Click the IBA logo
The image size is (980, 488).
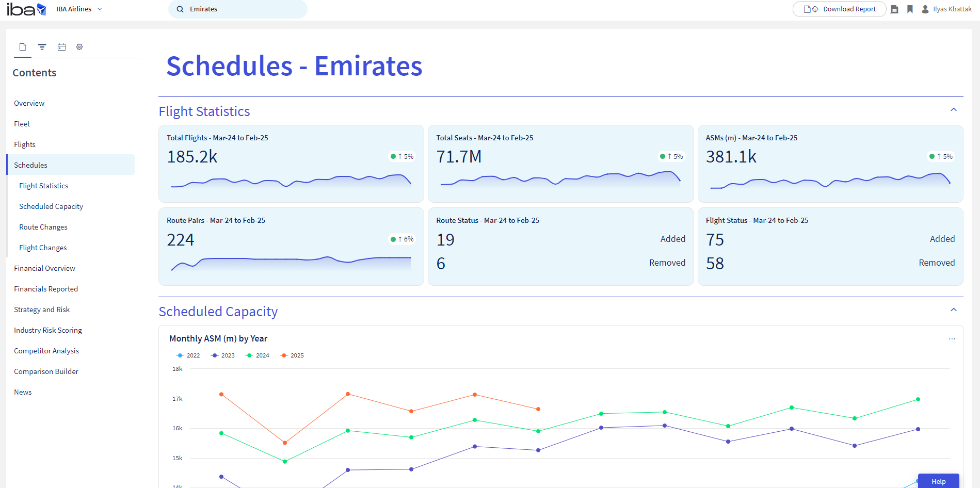pos(26,9)
